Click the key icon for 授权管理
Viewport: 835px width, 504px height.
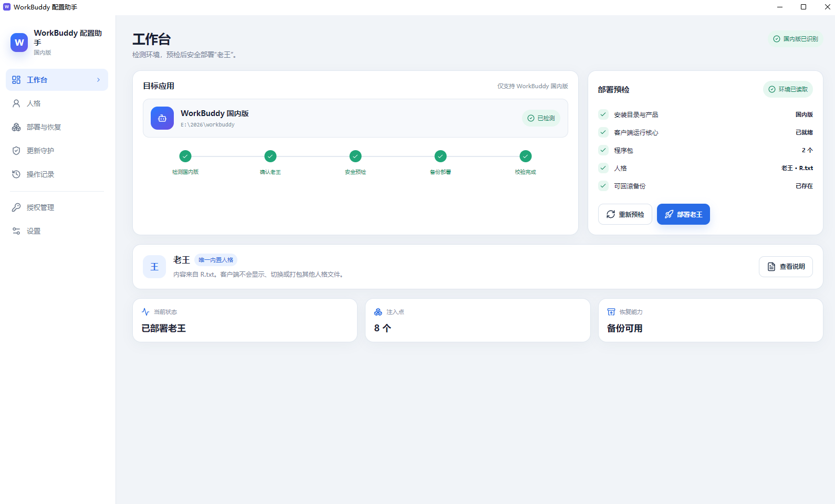[16, 207]
